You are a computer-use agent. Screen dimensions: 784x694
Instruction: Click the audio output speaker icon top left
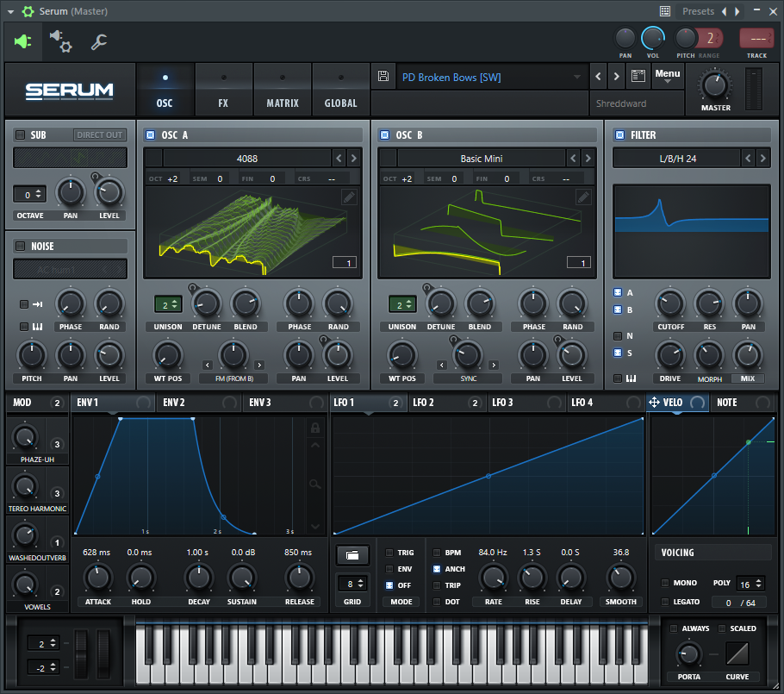[x=21, y=41]
